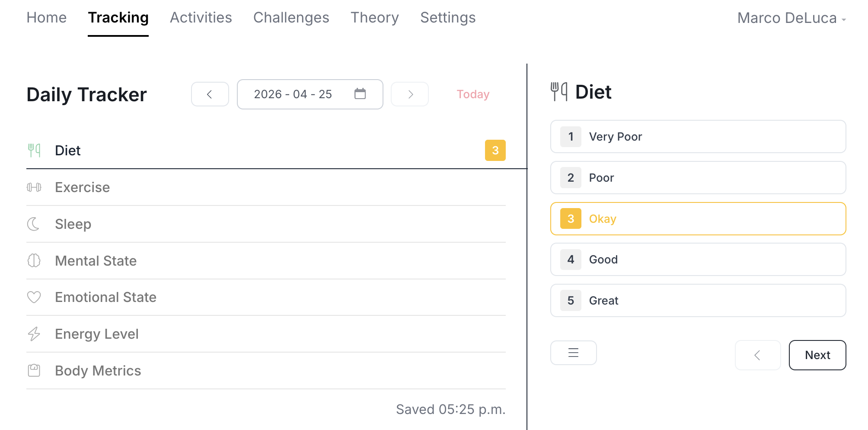868x430 pixels.
Task: Select the Mental State brain icon
Action: point(35,260)
